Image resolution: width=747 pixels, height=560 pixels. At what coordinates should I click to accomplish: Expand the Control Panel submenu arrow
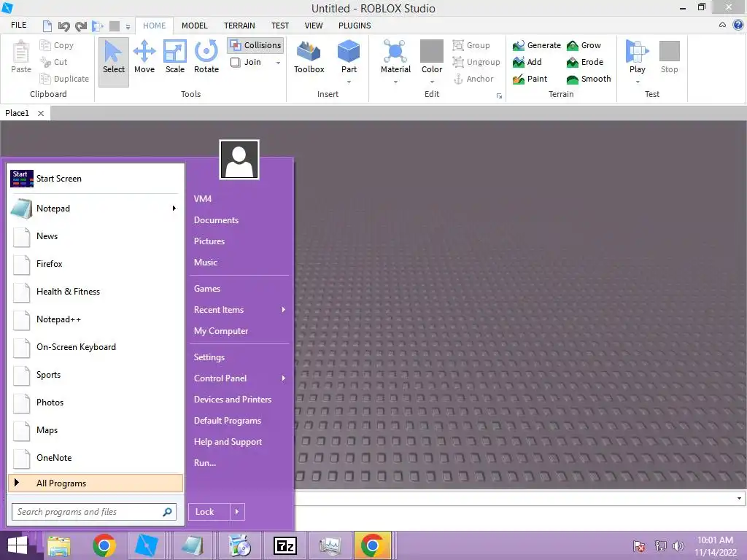[x=284, y=378]
